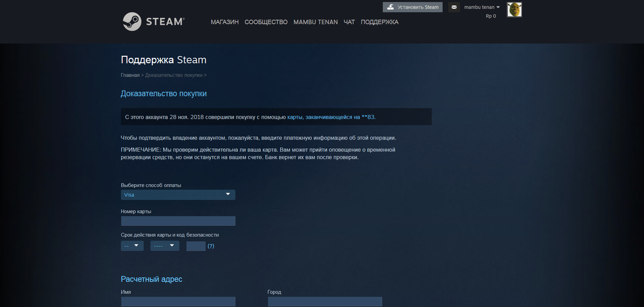
Task: Open the expiration year dropdown
Action: [x=165, y=246]
